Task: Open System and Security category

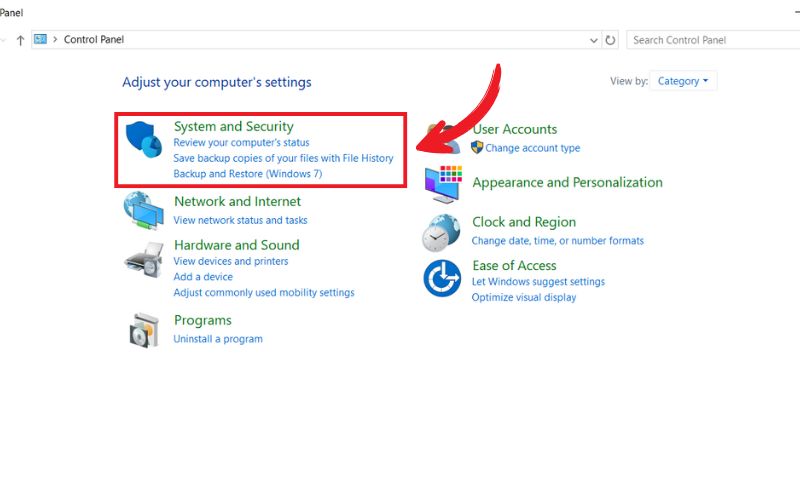Action: (234, 126)
